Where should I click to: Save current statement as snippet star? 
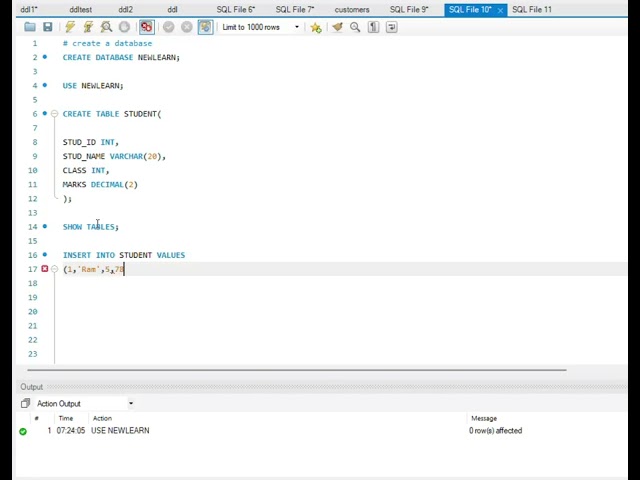(x=316, y=27)
